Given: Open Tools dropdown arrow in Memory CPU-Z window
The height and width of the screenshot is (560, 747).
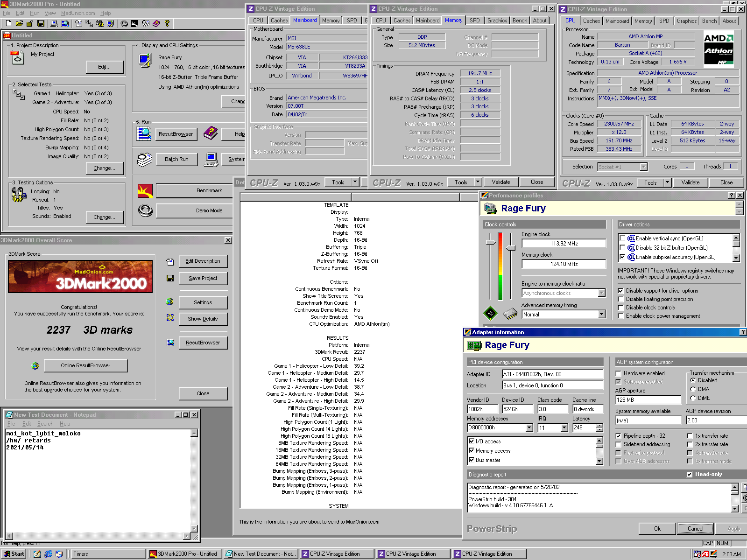Looking at the screenshot, I should (478, 182).
